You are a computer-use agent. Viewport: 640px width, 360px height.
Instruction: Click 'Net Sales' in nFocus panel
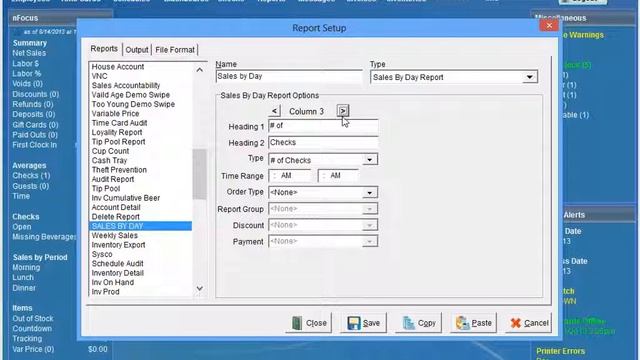click(x=29, y=53)
